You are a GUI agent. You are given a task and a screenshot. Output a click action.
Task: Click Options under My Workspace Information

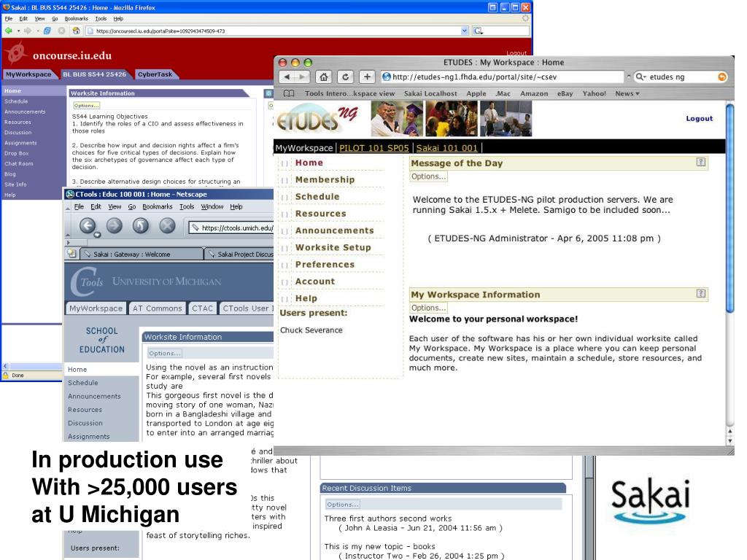coord(429,308)
